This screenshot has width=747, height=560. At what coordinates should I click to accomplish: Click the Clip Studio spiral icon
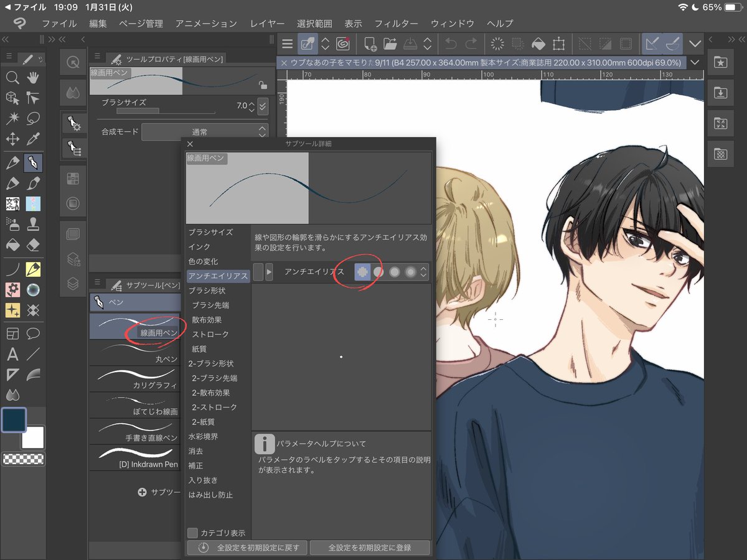342,44
